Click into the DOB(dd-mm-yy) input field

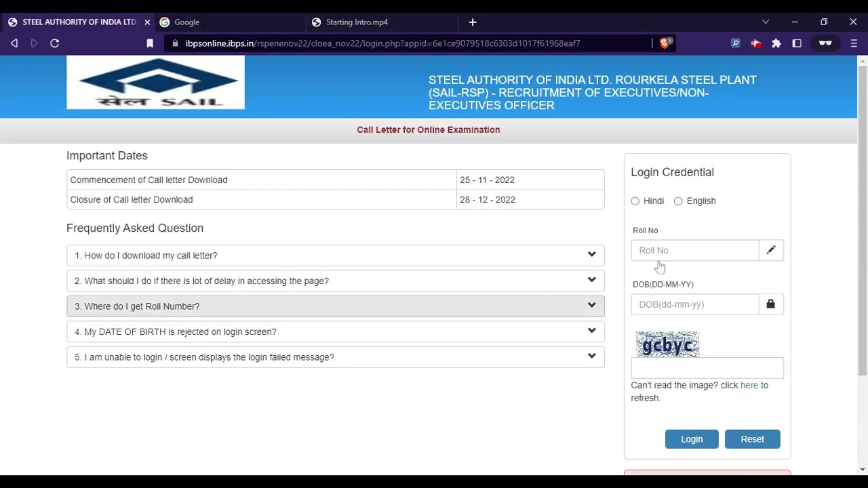695,304
